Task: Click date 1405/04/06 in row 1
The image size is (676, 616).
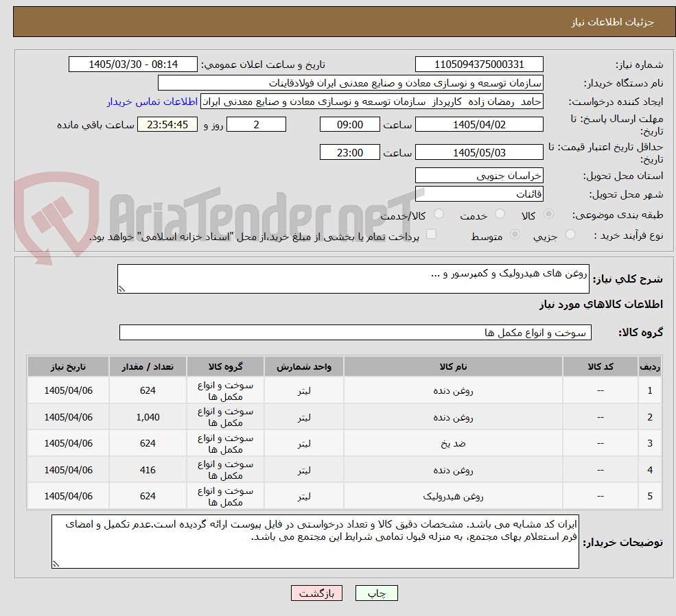Action: click(69, 391)
